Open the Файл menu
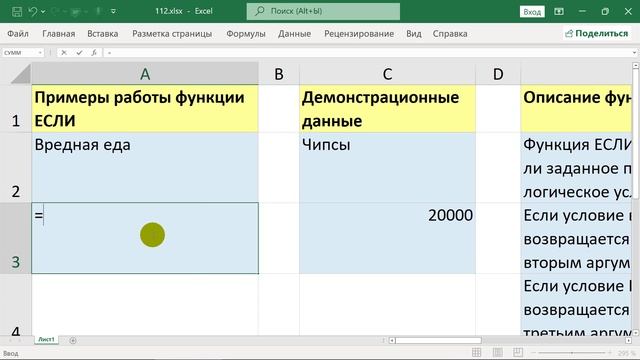The image size is (640, 360). point(18,34)
